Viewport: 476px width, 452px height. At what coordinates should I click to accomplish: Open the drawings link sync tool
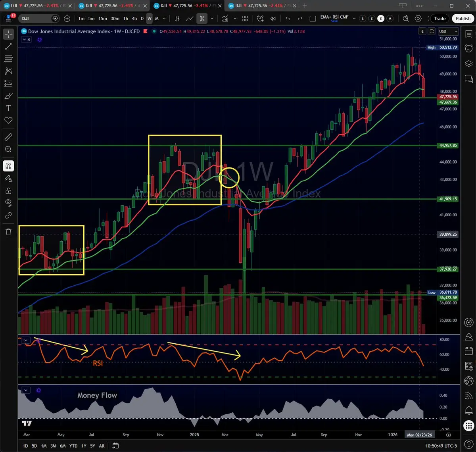coord(8,215)
